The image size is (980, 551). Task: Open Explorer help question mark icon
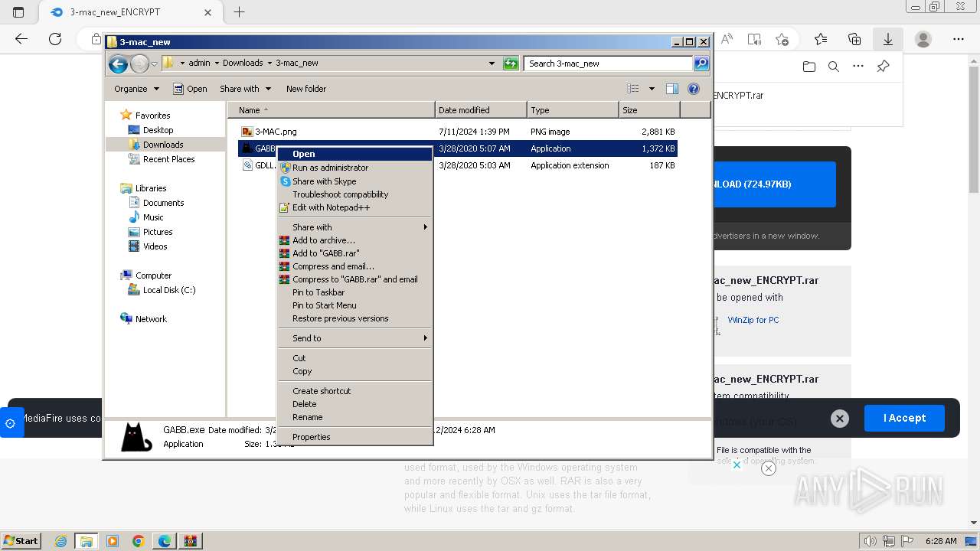coord(694,89)
